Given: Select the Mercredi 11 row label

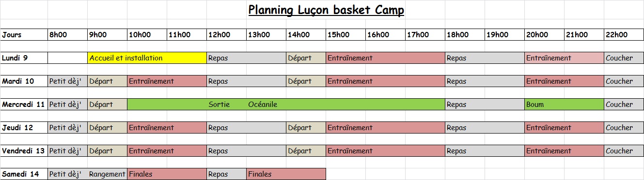Looking at the screenshot, I should click(x=24, y=105).
